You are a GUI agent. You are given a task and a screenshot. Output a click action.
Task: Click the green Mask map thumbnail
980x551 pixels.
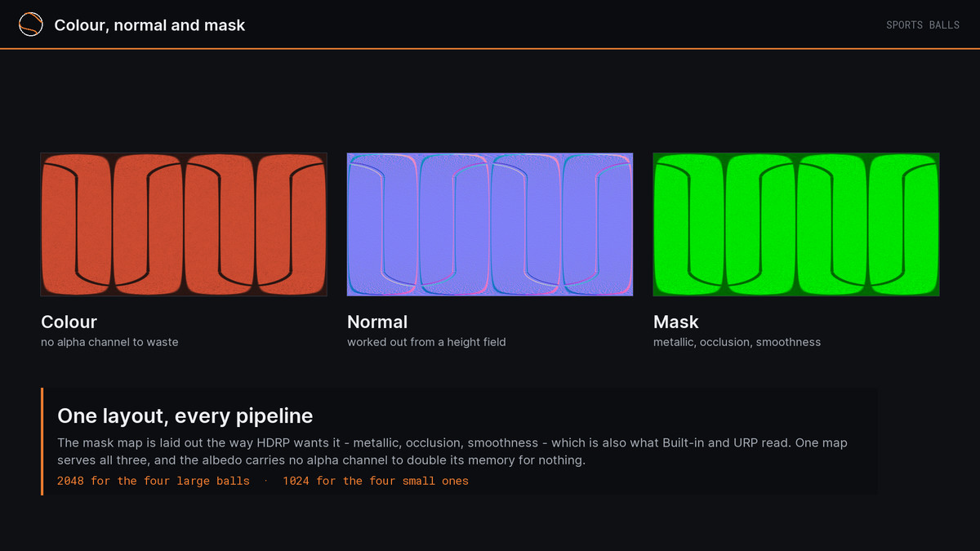click(x=796, y=224)
